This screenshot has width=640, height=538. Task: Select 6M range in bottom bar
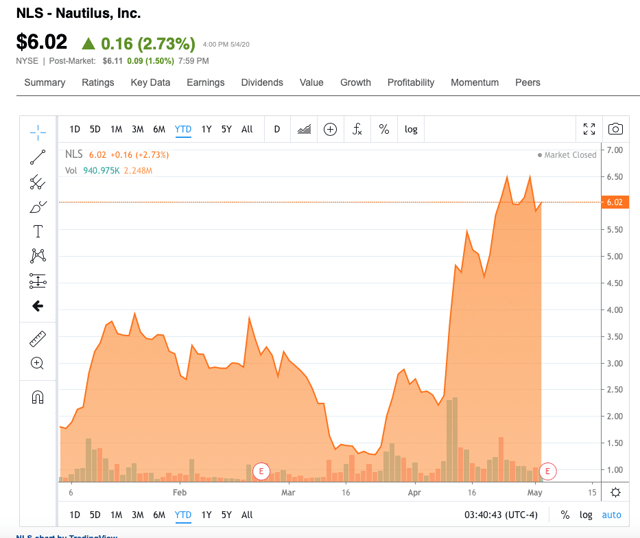tap(159, 515)
